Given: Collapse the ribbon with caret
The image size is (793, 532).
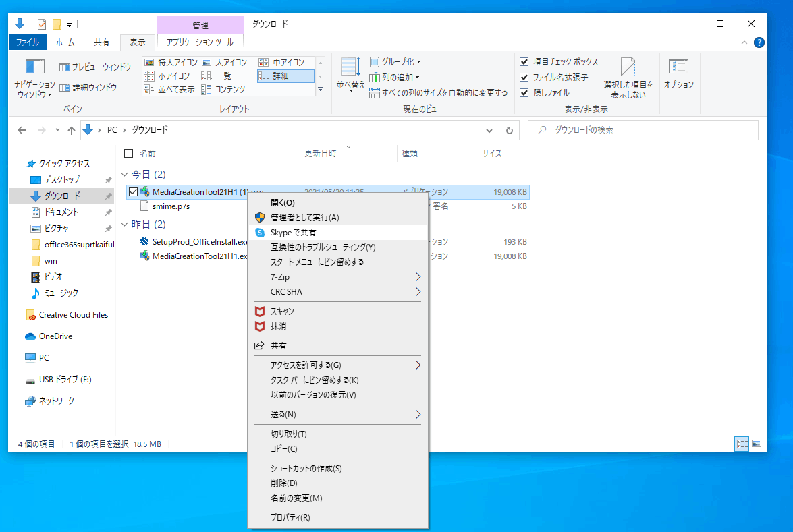Looking at the screenshot, I should 744,42.
